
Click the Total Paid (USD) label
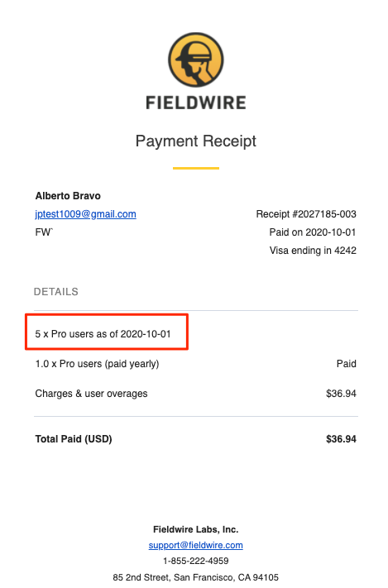click(x=74, y=439)
